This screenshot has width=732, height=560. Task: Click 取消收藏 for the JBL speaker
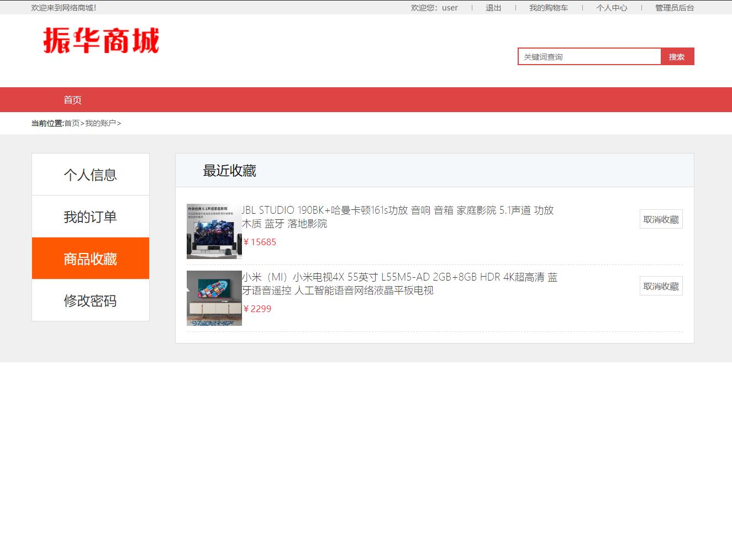tap(661, 219)
